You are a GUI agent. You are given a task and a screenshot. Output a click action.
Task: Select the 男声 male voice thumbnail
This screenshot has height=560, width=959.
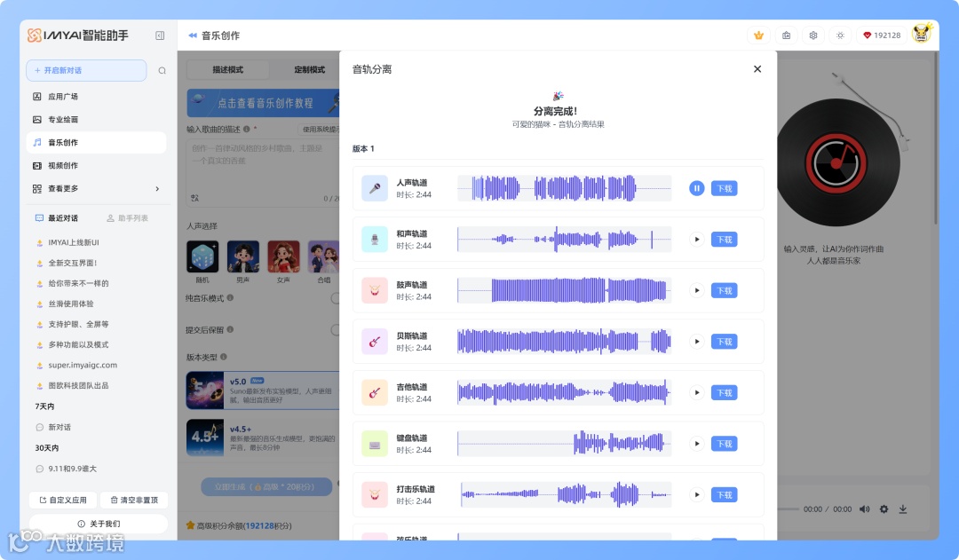[242, 256]
